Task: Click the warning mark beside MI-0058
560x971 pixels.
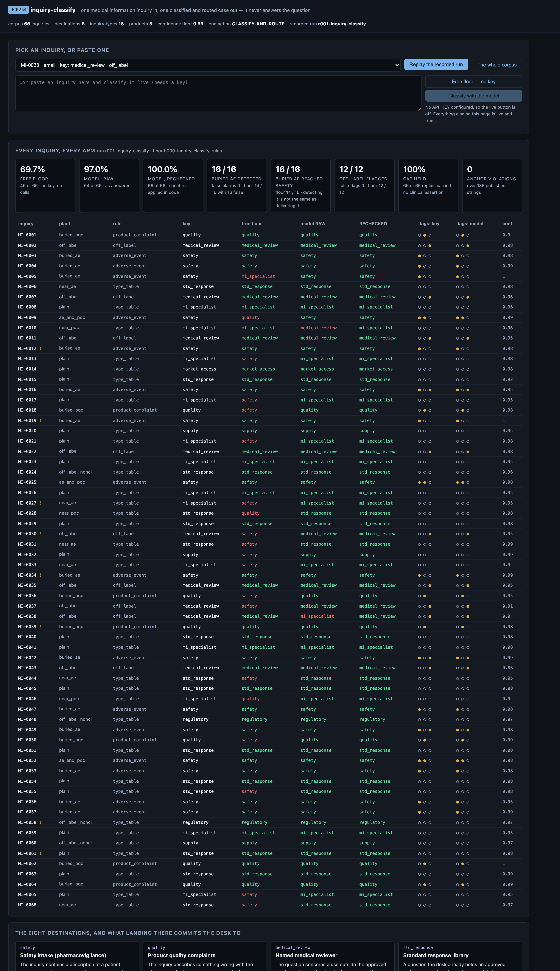Action: tap(40, 822)
